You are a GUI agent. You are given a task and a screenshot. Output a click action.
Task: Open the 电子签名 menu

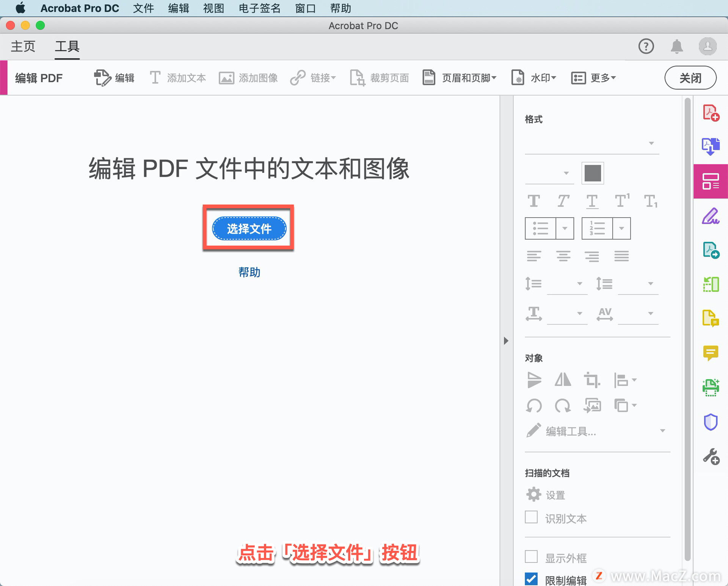click(x=259, y=8)
